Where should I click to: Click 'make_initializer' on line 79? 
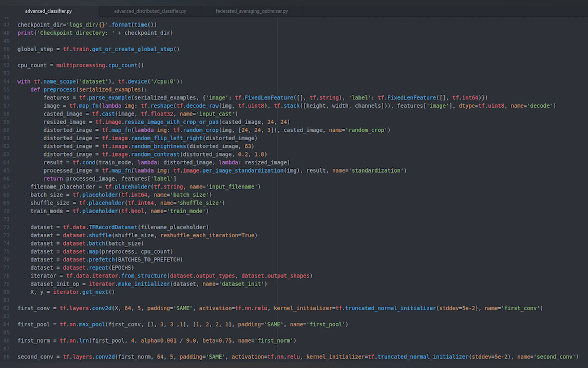144,284
